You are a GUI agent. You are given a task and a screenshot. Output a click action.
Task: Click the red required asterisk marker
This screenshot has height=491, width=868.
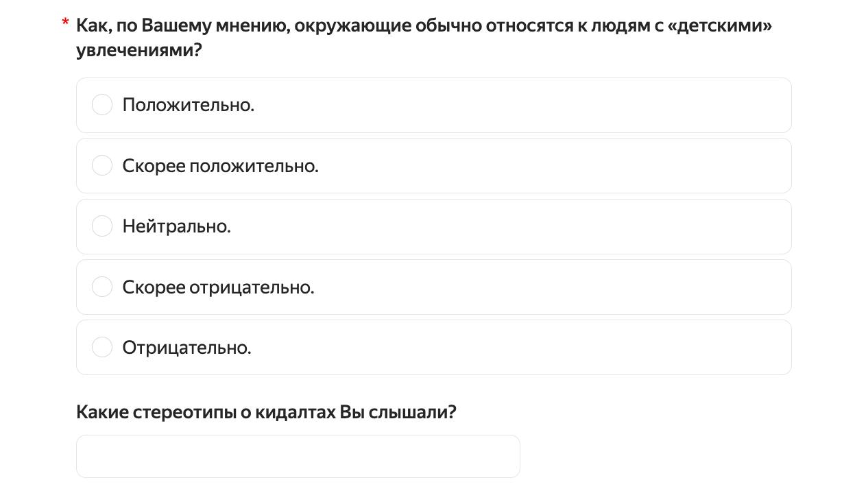click(x=66, y=23)
